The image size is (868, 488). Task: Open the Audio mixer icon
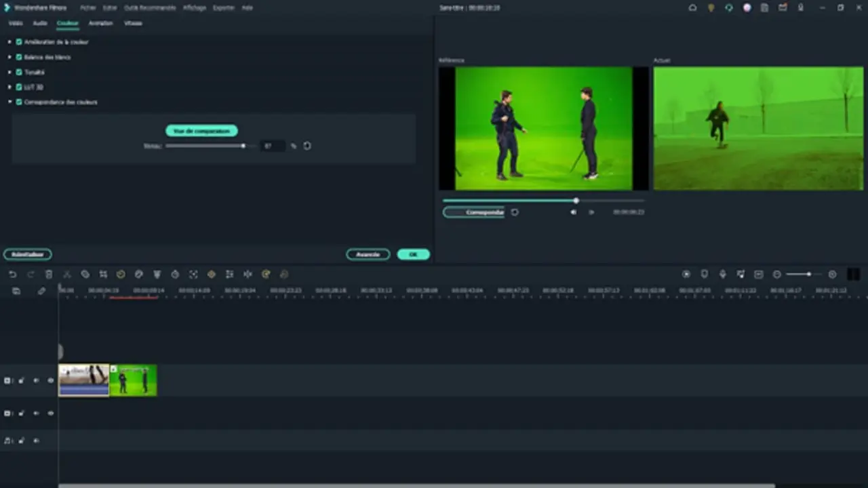click(x=741, y=274)
